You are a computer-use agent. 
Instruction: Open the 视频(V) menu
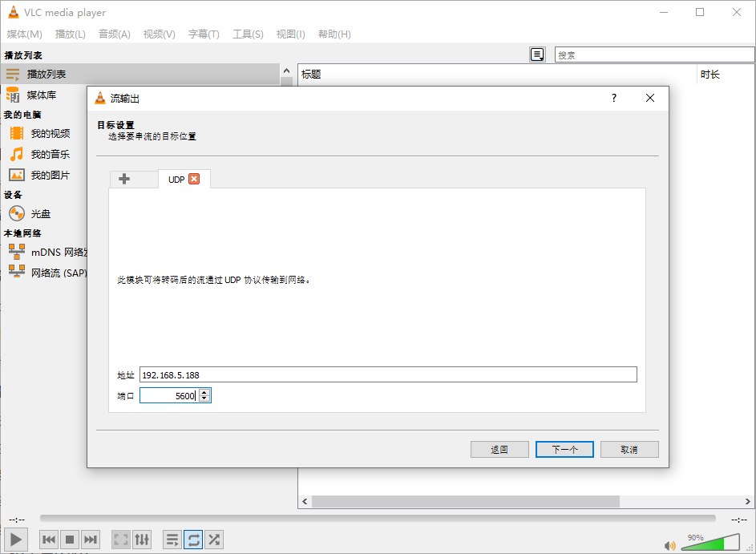click(159, 34)
